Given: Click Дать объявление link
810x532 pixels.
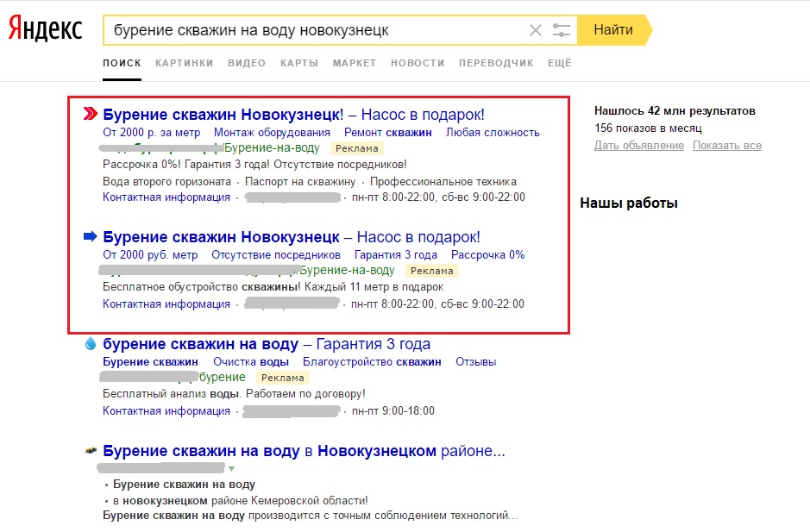Looking at the screenshot, I should pyautogui.click(x=639, y=146).
